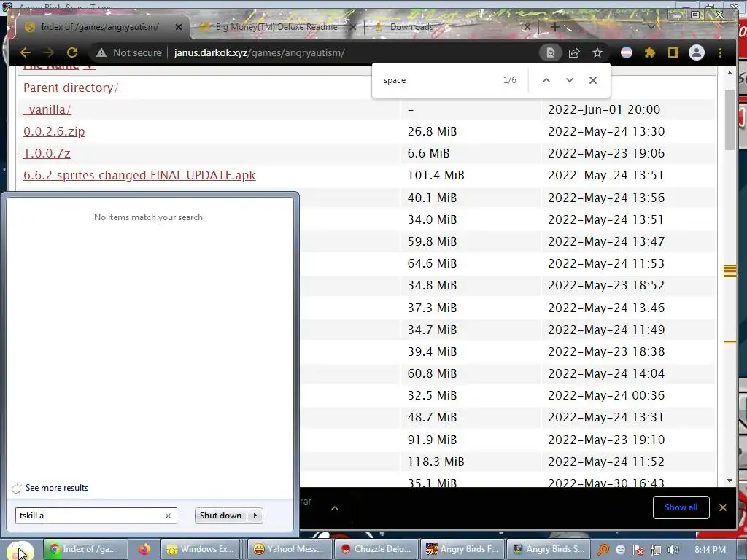Screen dimensions: 747x560
Task: Click the find-in-page icon in address bar
Action: 550,52
